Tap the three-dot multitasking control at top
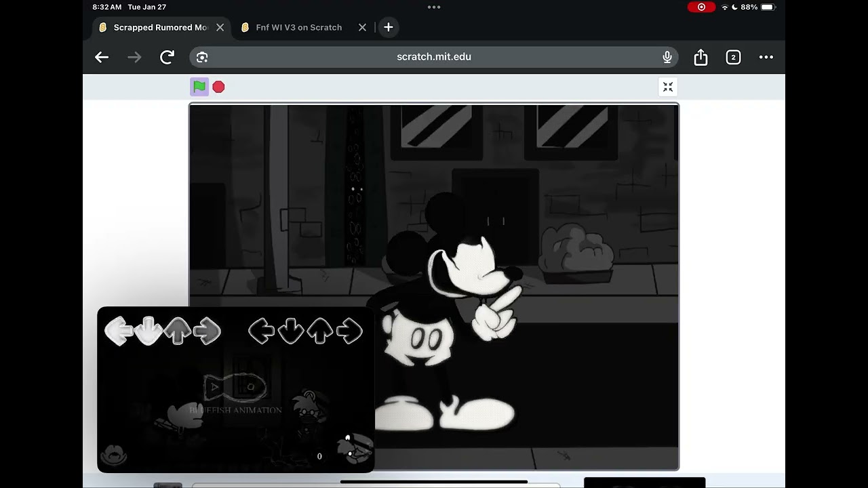The image size is (868, 488). pyautogui.click(x=434, y=7)
